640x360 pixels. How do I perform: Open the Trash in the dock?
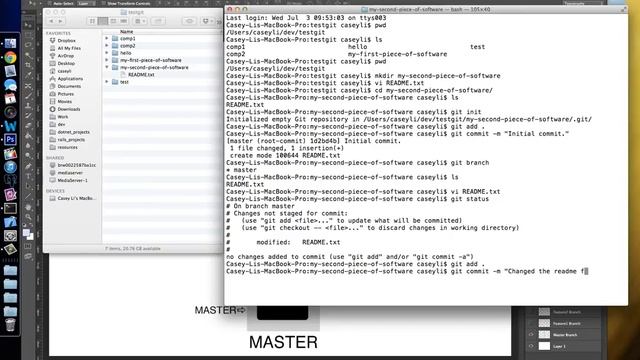[10, 325]
